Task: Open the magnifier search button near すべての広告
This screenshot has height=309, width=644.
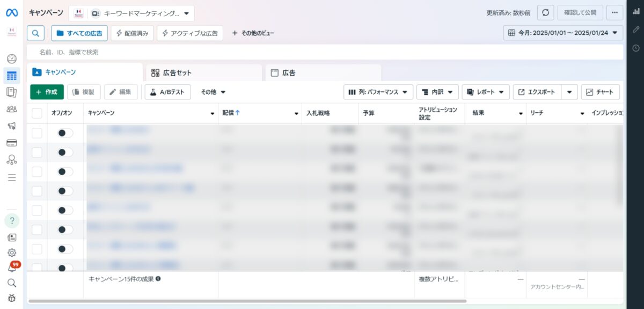Action: tap(35, 33)
